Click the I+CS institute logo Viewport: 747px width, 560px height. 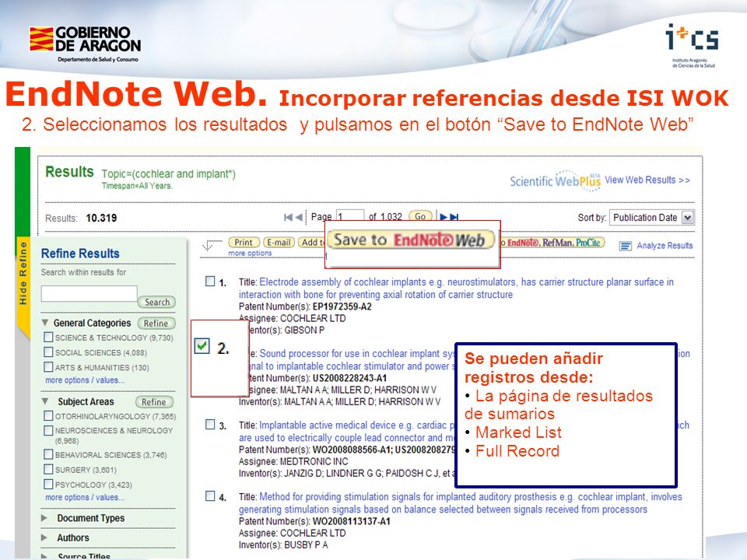(x=693, y=45)
